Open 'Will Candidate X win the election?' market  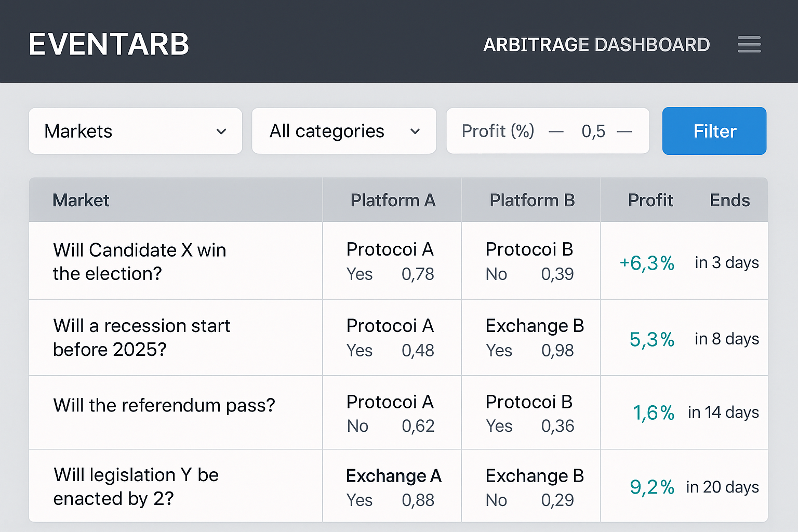tap(139, 261)
